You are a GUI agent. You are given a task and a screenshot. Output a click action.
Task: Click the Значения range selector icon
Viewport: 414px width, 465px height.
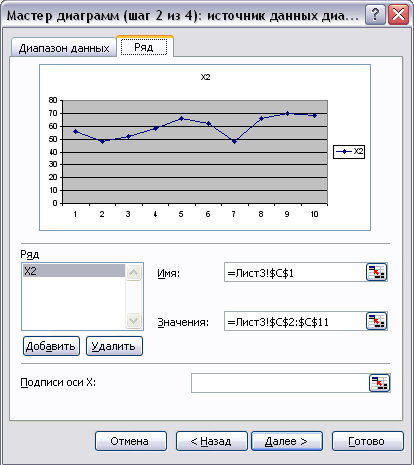coord(376,321)
